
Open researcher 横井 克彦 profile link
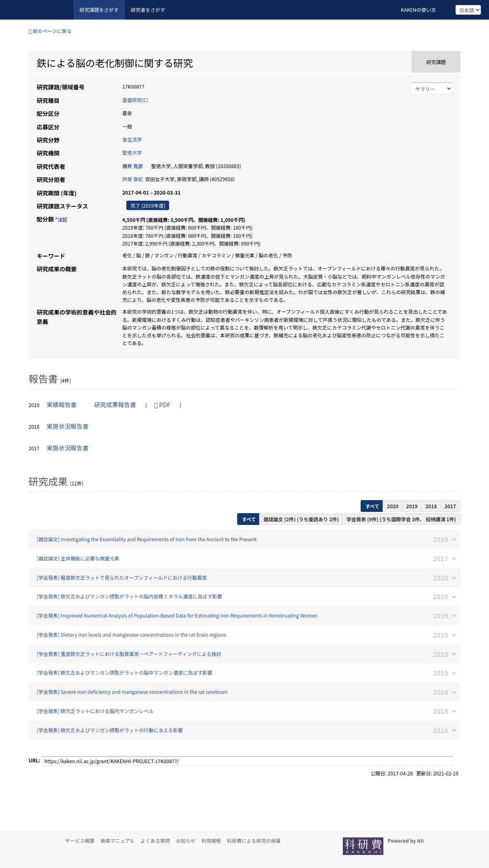[132, 166]
